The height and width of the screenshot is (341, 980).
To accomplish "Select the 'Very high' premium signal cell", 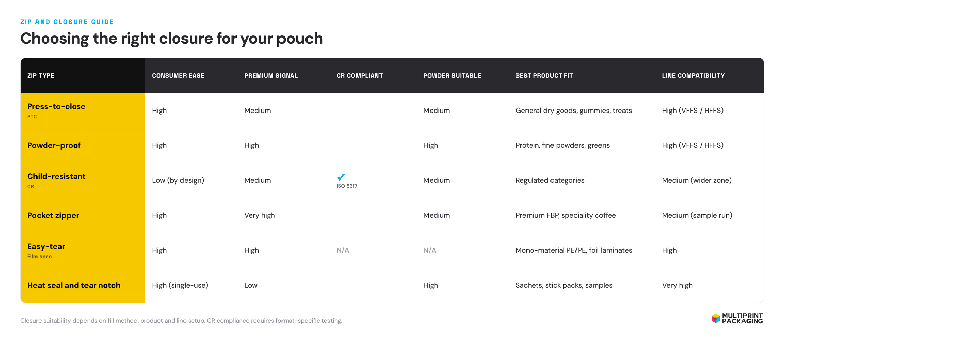I will point(260,215).
